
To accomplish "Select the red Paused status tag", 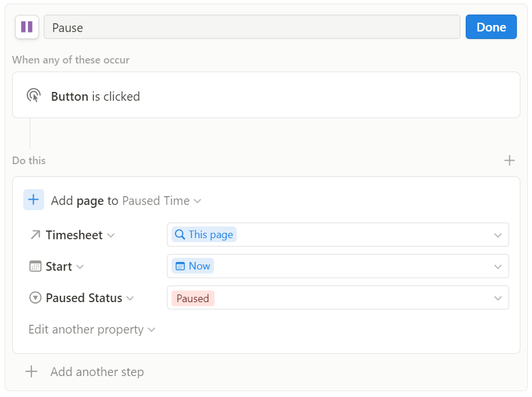I will click(x=192, y=298).
